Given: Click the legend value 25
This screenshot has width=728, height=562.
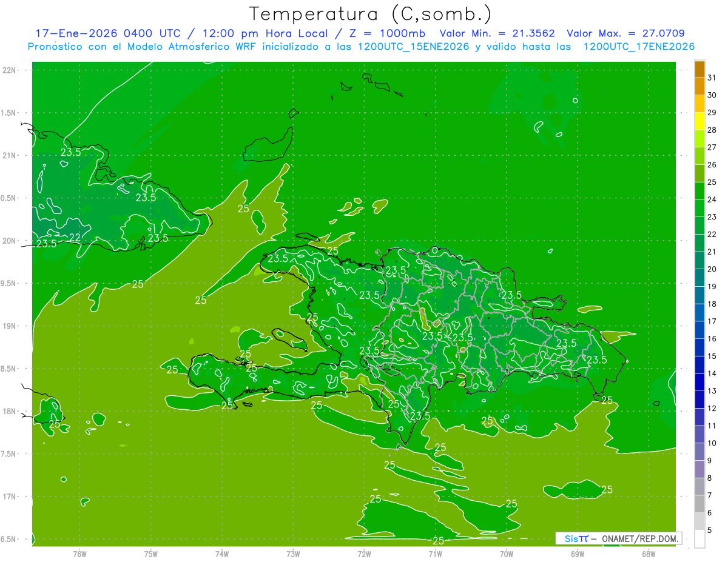Looking at the screenshot, I should pos(712,182).
